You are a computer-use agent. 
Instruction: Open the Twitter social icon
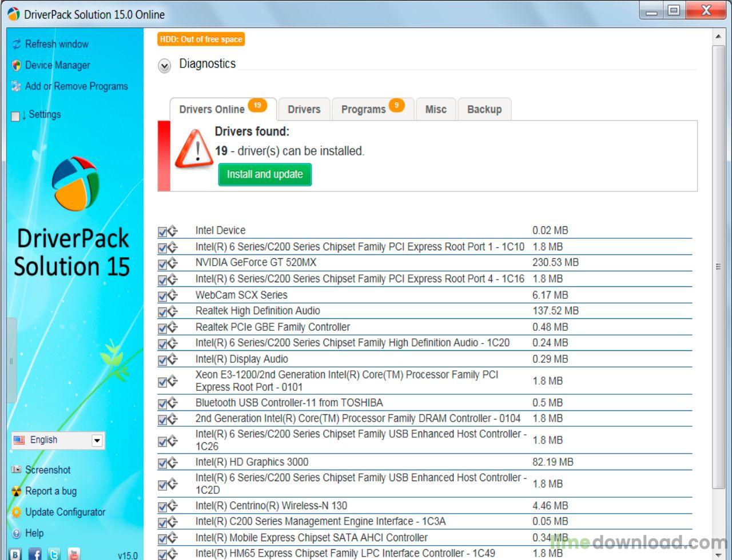(x=54, y=554)
